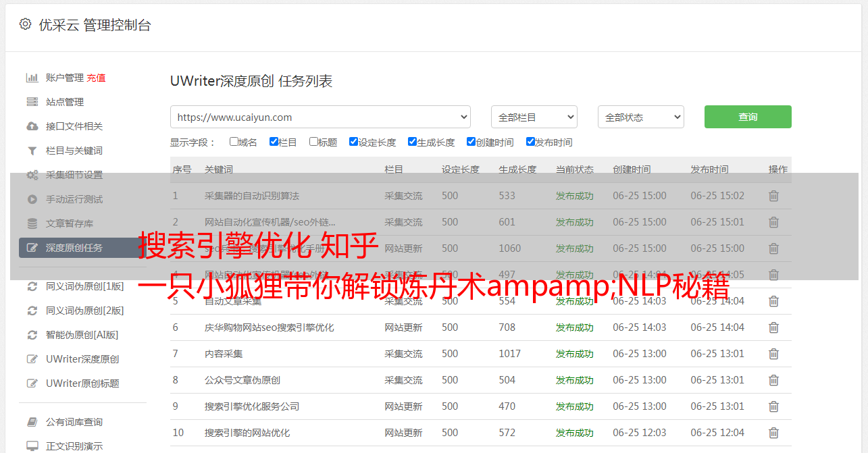
Task: Click generated length value 1017
Action: click(x=510, y=354)
